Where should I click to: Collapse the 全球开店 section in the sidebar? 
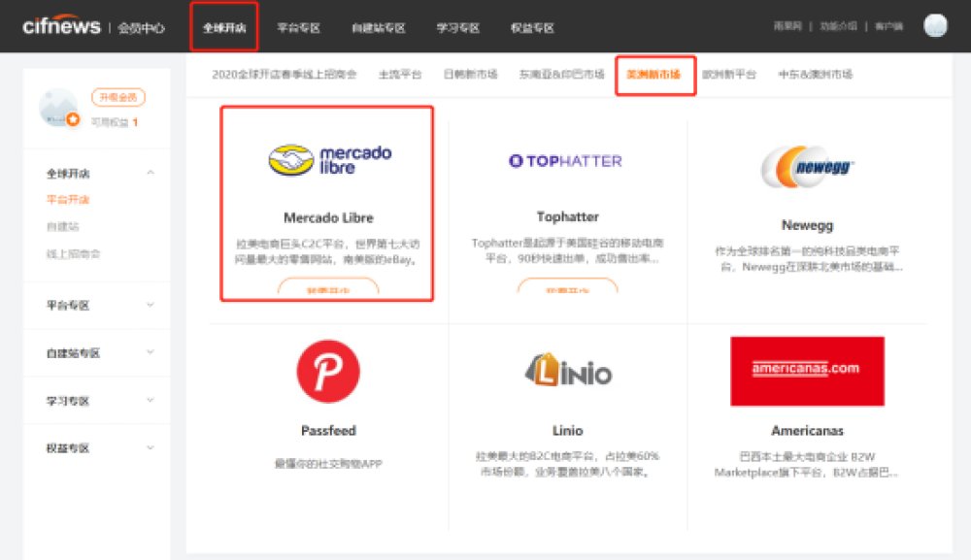150,173
